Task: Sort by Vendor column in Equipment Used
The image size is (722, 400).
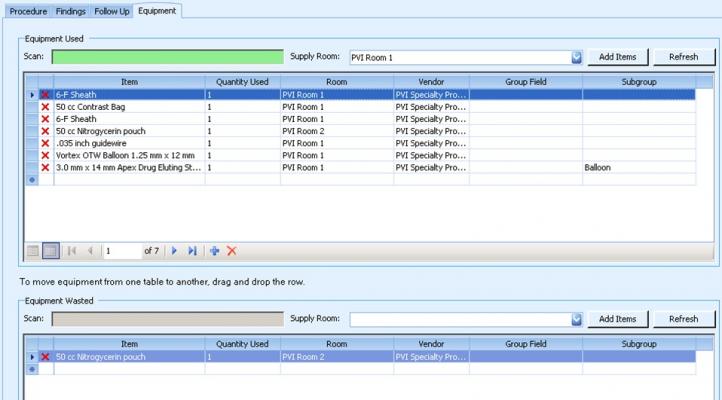Action: click(431, 81)
